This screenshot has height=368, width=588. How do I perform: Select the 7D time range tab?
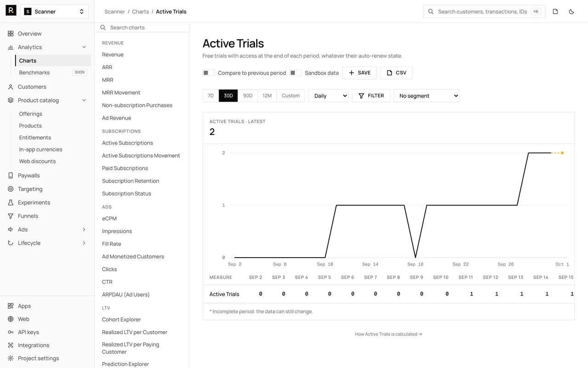pos(211,96)
